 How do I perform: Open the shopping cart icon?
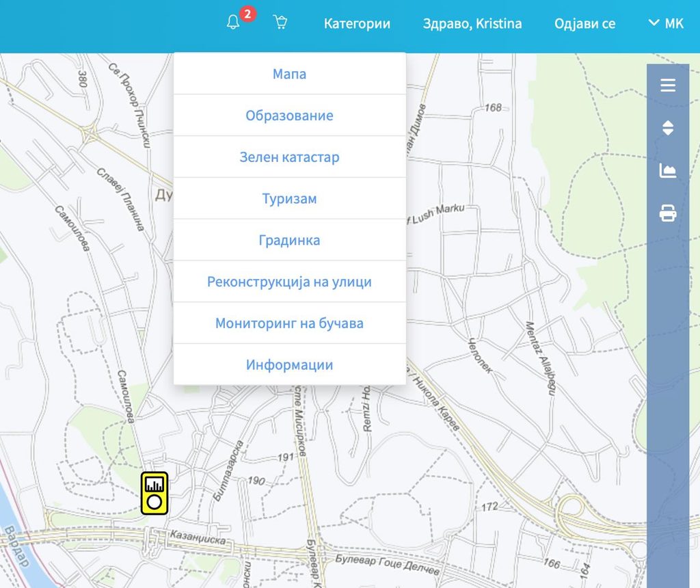[280, 22]
